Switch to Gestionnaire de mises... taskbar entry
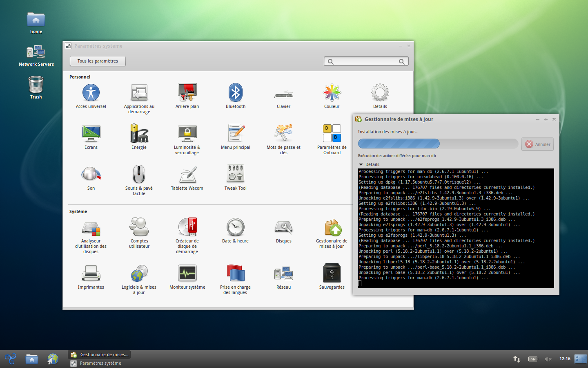This screenshot has width=588, height=368. coord(100,355)
